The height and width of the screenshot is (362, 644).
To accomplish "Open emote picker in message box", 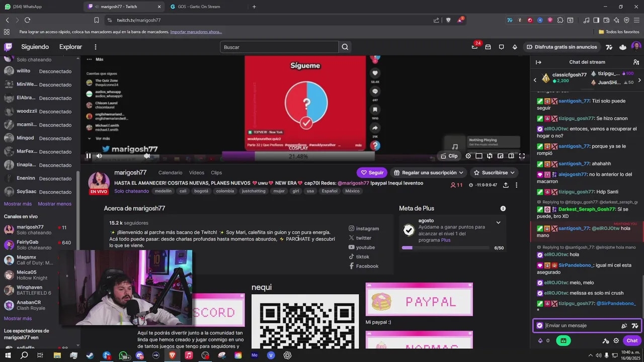I will [x=624, y=325].
